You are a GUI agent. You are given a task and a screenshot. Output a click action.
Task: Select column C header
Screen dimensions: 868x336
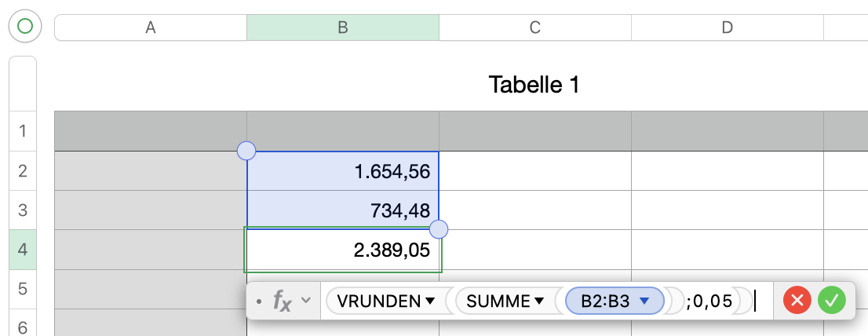535,27
